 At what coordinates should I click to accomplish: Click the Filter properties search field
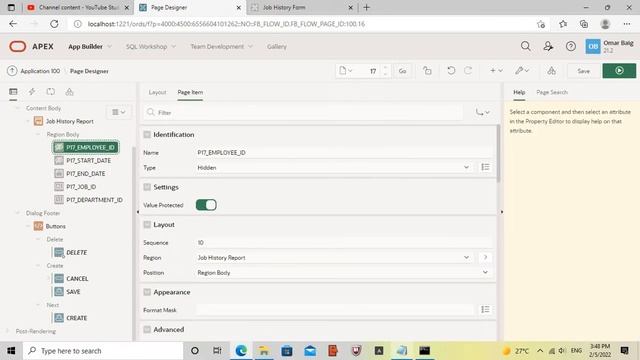tap(303, 112)
